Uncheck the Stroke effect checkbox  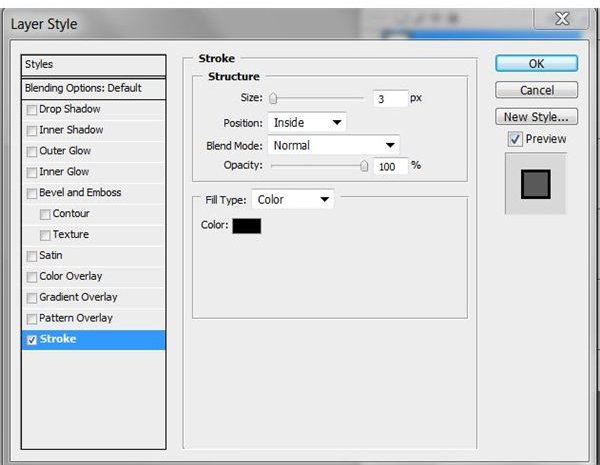(32, 340)
